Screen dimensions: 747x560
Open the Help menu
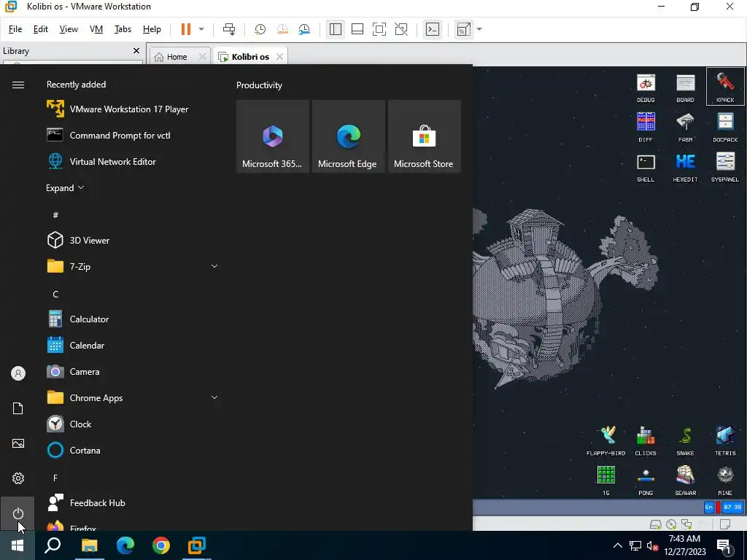coord(152,29)
